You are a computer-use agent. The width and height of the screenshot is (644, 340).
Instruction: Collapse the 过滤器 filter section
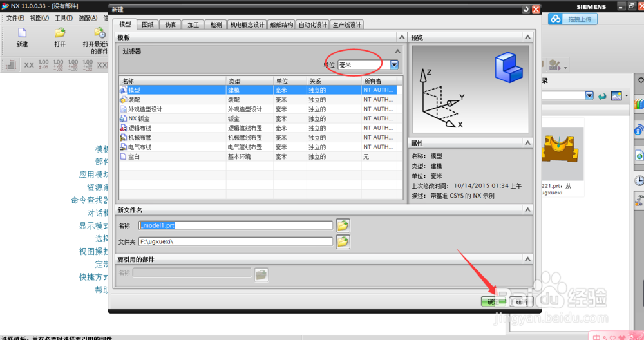click(397, 52)
